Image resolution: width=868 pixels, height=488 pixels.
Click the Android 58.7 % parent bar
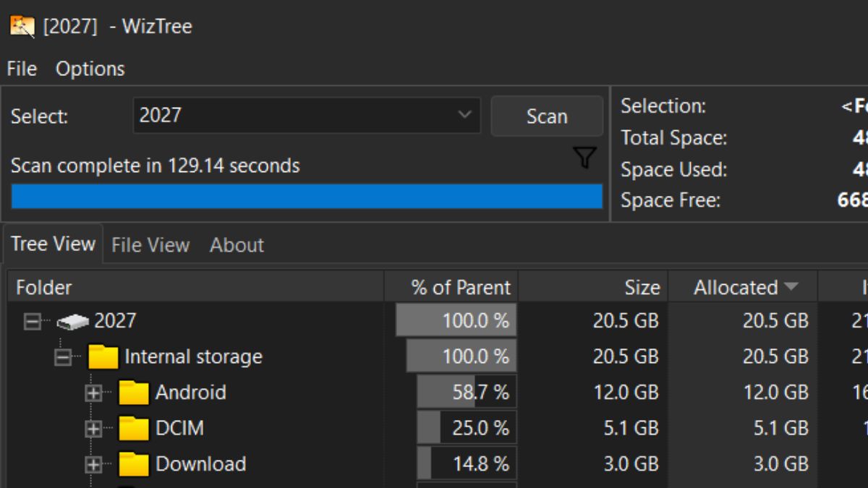tap(467, 393)
